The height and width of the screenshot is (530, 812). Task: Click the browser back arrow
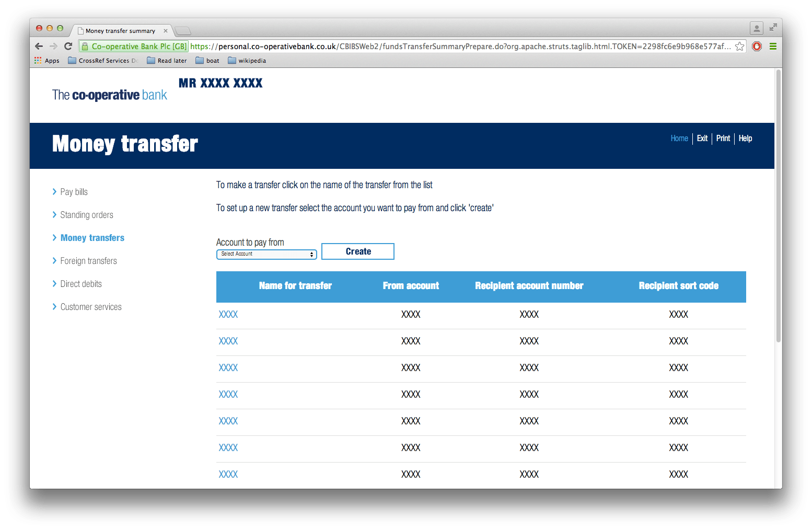point(39,46)
